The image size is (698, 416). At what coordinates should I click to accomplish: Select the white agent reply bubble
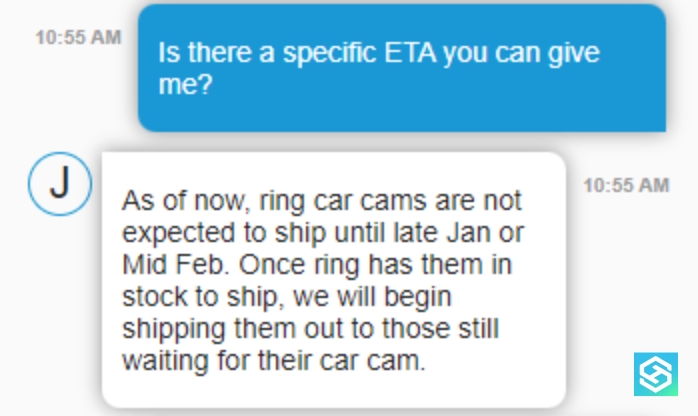(334, 279)
